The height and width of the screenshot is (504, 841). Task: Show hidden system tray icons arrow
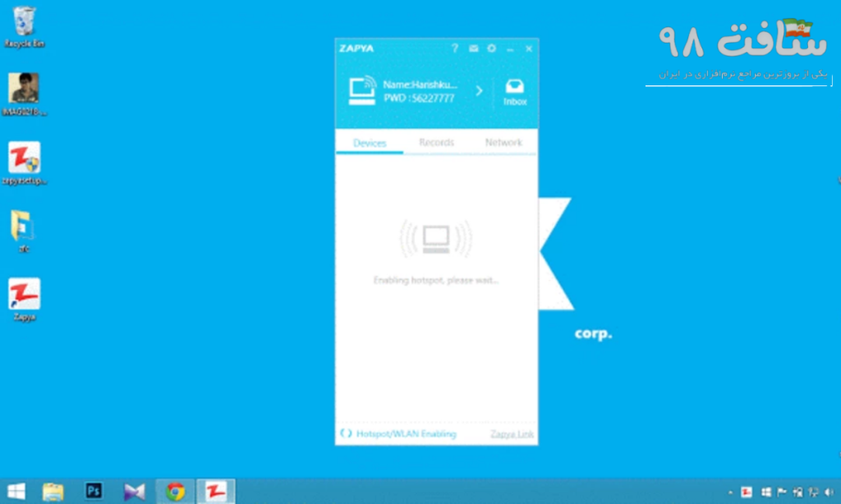click(729, 493)
